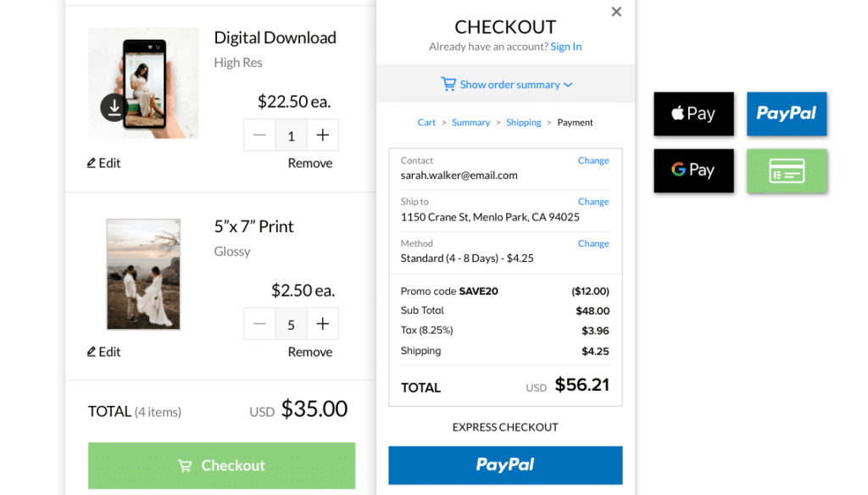Viewport: 868px width, 495px height.
Task: Increase the 5x7 Print quantity
Action: click(x=323, y=324)
